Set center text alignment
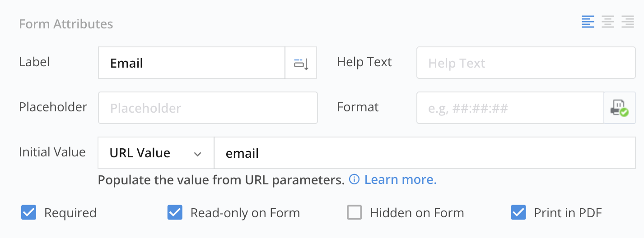Viewport: 644px width, 238px height. tap(608, 22)
